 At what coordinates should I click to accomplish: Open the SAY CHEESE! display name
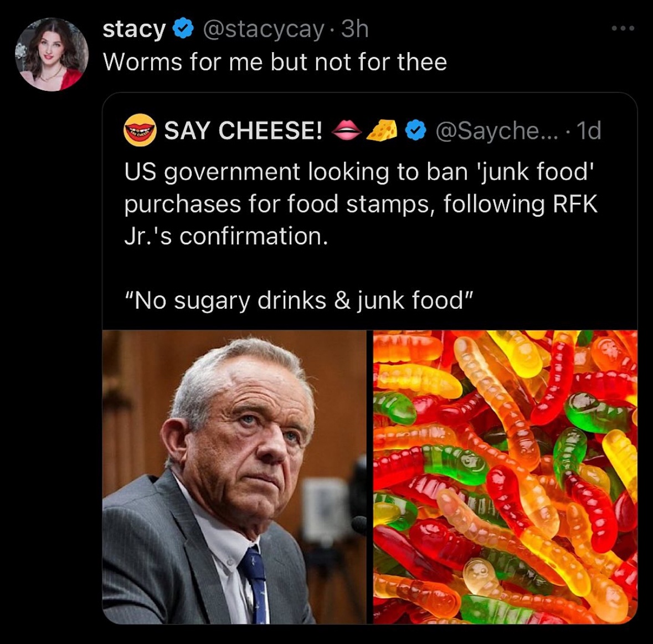(243, 131)
